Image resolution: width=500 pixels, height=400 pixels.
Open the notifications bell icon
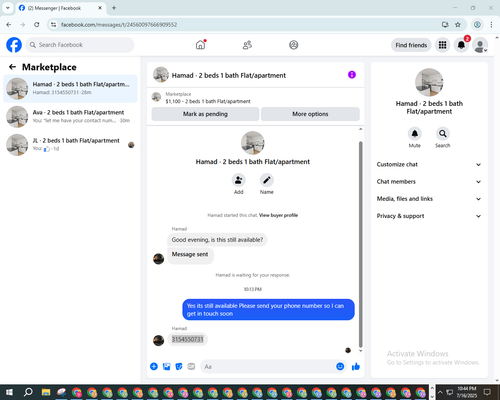coord(461,45)
